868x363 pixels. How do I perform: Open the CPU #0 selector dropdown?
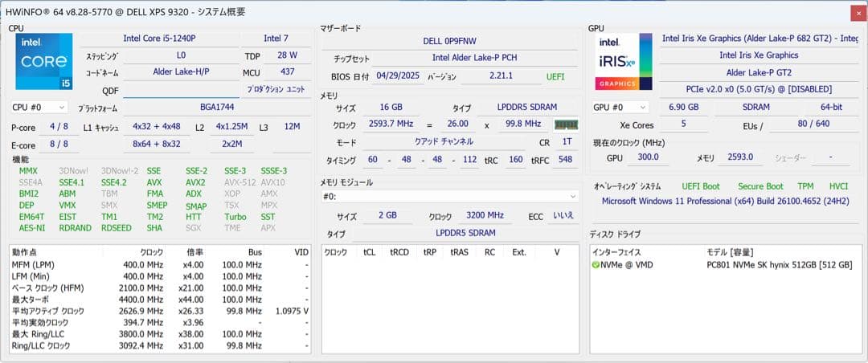point(39,107)
